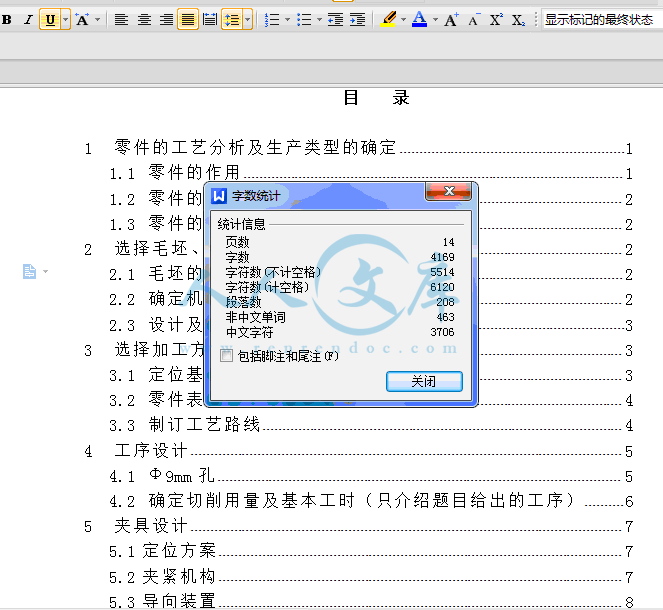This screenshot has width=663, height=610.
Task: Open the arrow beside left margin document icon
Action: tap(45, 271)
